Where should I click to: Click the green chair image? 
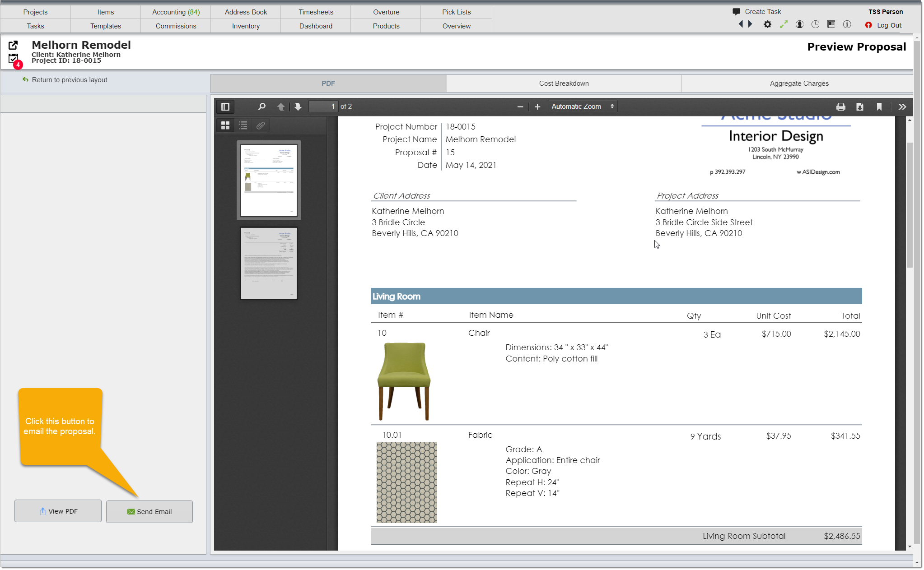(x=404, y=381)
